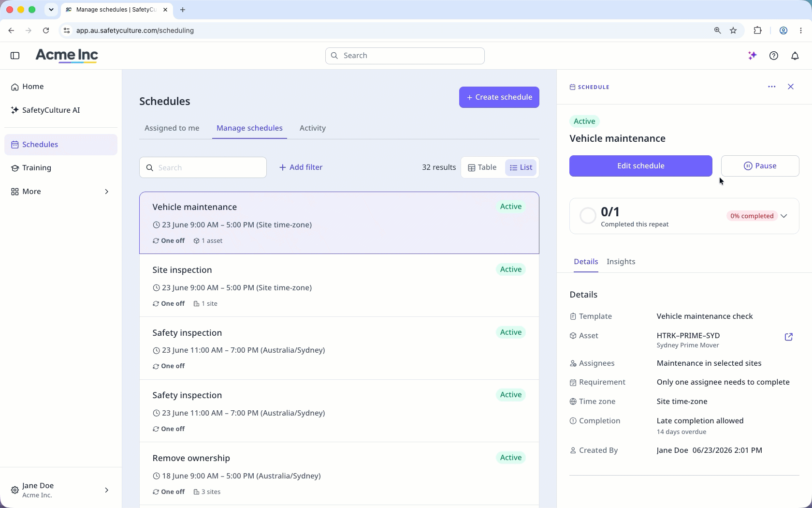Image resolution: width=812 pixels, height=508 pixels.
Task: Click the Create schedule button
Action: (499, 97)
